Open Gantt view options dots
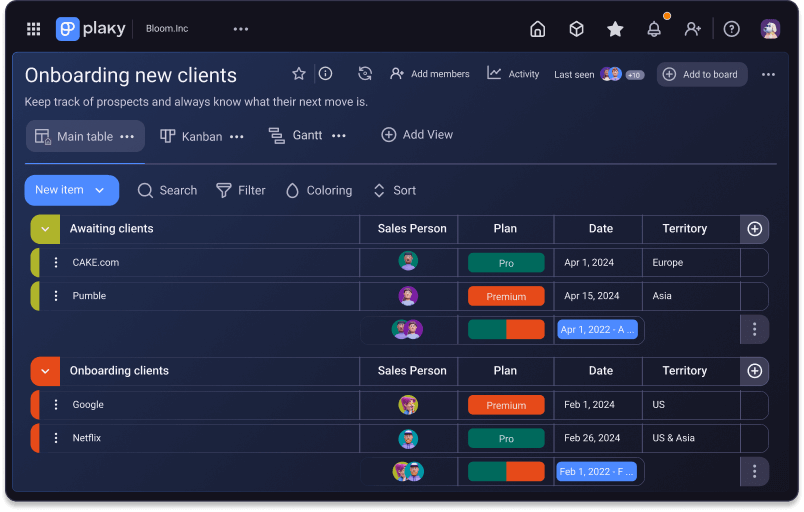The height and width of the screenshot is (512, 804). pos(338,136)
